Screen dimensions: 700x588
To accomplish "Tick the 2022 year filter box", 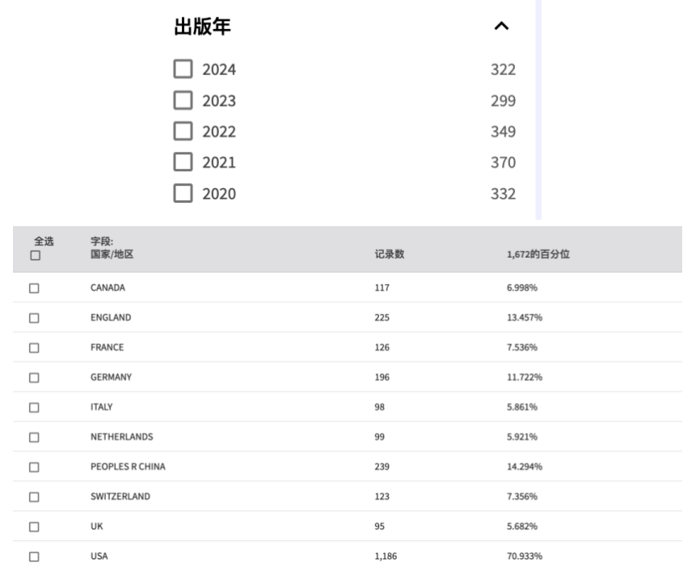I will [x=183, y=131].
